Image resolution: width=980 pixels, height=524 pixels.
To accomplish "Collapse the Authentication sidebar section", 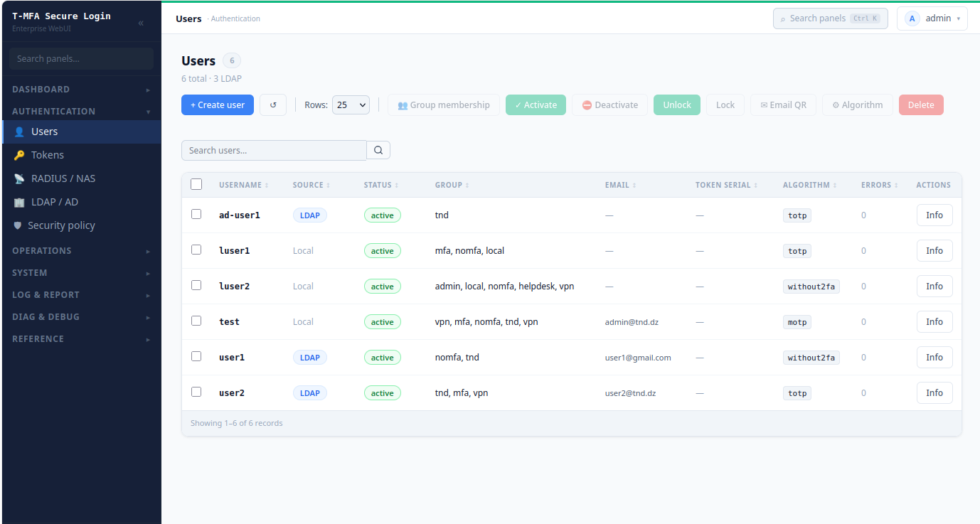I will [x=80, y=112].
